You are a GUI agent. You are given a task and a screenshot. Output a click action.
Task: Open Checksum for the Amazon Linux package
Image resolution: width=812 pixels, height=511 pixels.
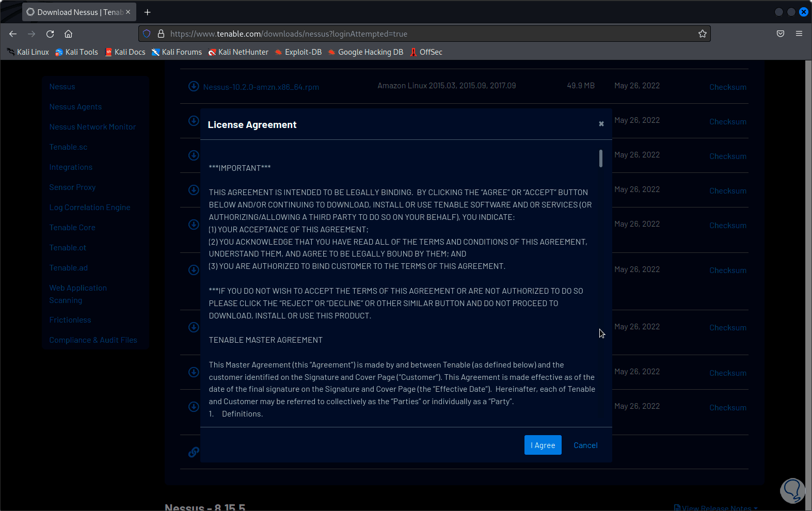point(728,87)
